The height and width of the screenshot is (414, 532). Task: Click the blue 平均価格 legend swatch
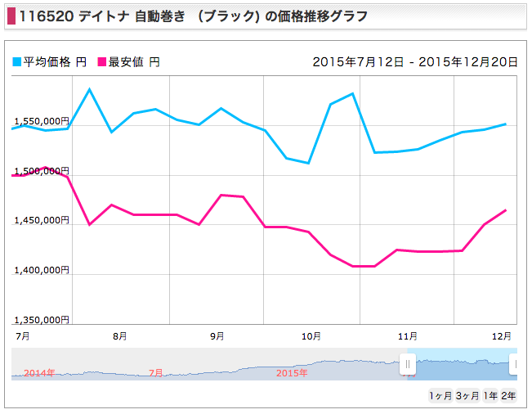coord(16,62)
